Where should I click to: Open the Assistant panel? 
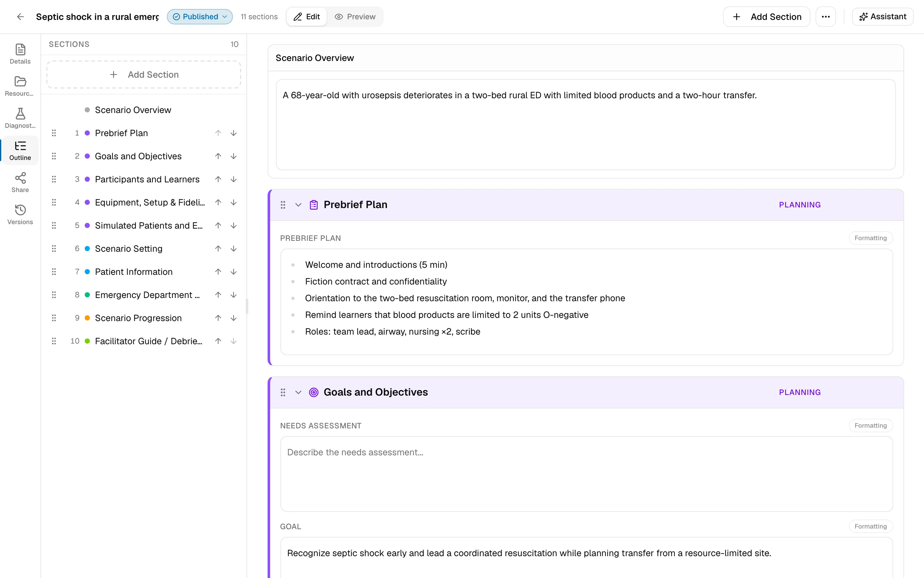(x=883, y=16)
